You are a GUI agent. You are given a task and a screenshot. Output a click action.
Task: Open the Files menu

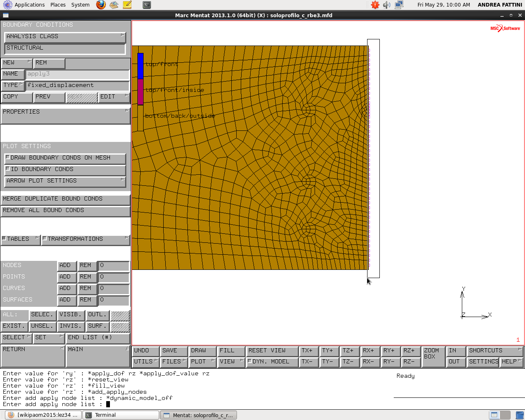(174, 362)
